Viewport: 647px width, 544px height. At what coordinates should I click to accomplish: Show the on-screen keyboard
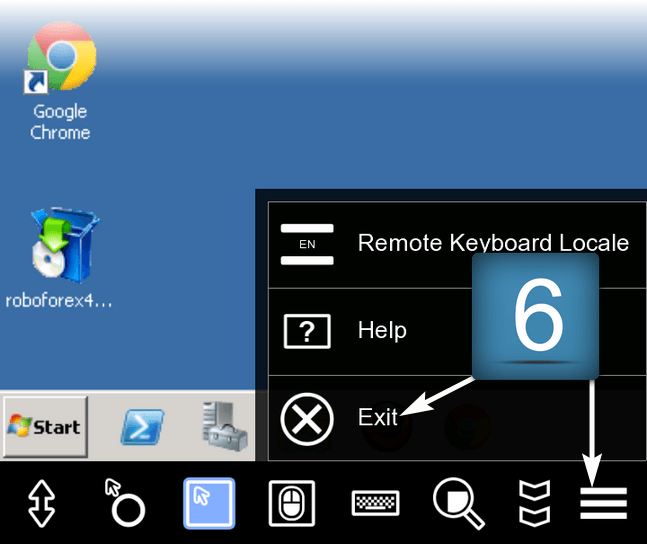point(376,503)
